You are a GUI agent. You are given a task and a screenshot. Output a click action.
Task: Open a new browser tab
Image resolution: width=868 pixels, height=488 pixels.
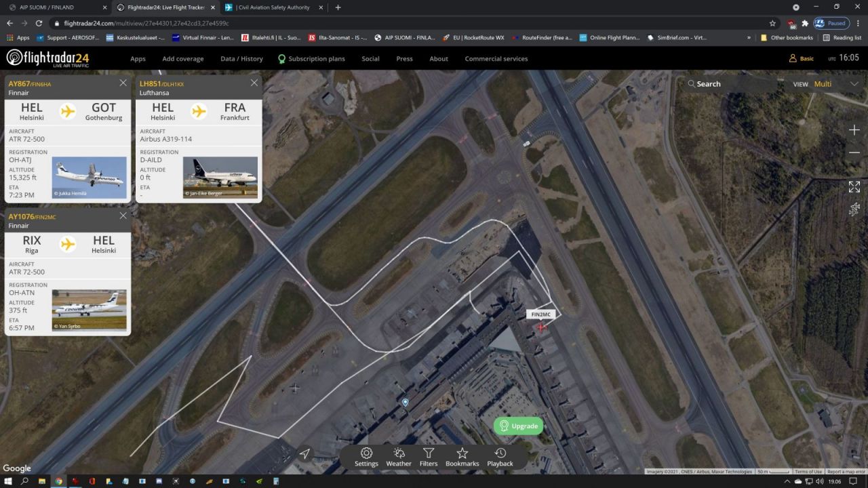[x=338, y=7]
